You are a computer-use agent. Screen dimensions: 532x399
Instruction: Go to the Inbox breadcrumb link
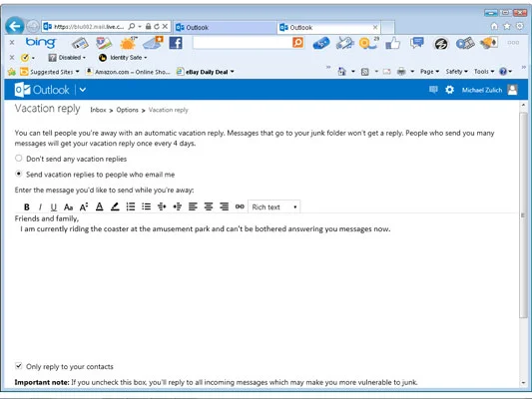[98, 110]
